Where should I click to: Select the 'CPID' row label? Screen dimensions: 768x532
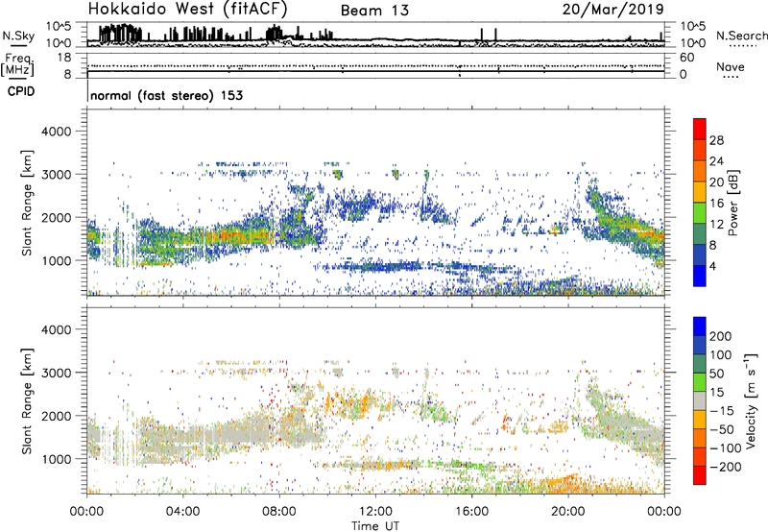coord(21,91)
